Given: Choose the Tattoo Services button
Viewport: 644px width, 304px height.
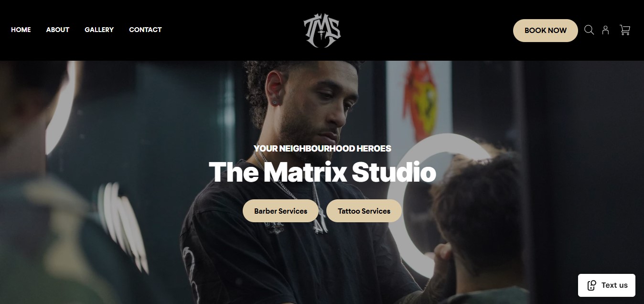Looking at the screenshot, I should [364, 211].
